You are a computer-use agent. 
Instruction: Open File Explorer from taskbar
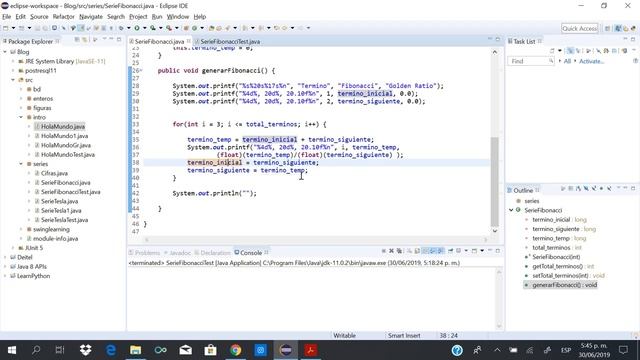pos(136,350)
